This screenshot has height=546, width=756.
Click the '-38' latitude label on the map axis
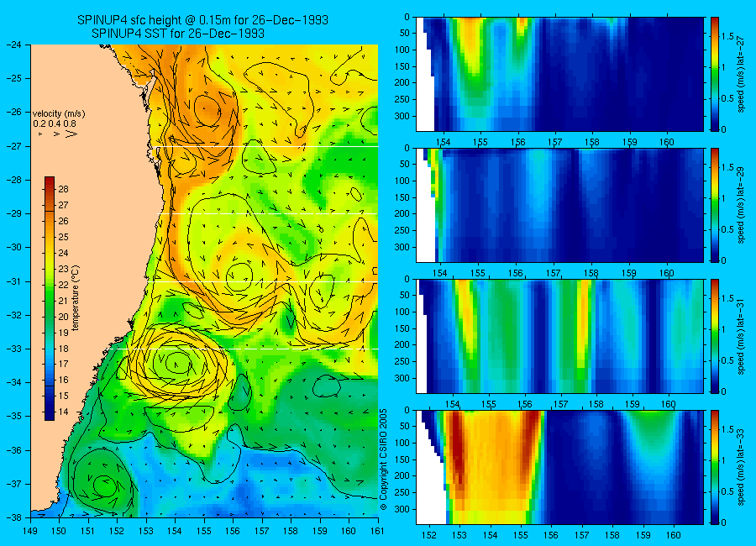point(13,517)
